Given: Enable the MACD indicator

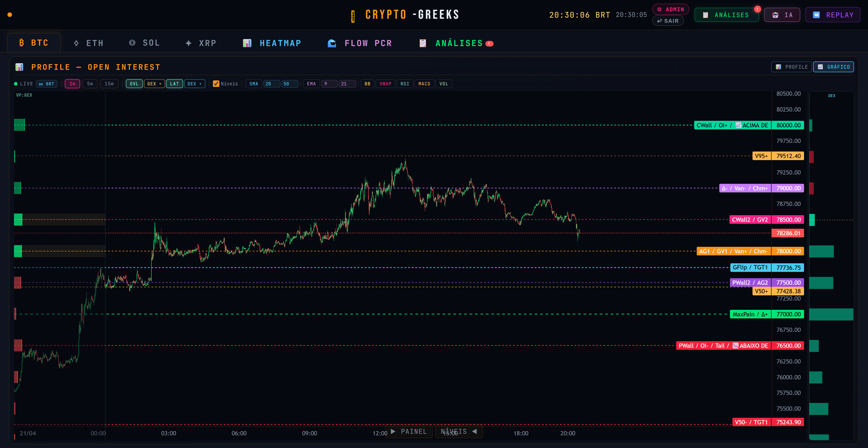Looking at the screenshot, I should pyautogui.click(x=424, y=84).
